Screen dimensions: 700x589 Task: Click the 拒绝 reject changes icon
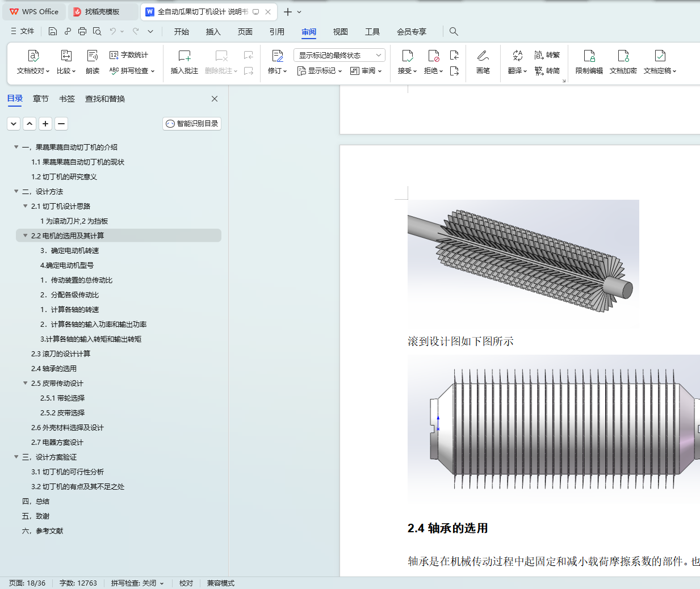click(434, 56)
